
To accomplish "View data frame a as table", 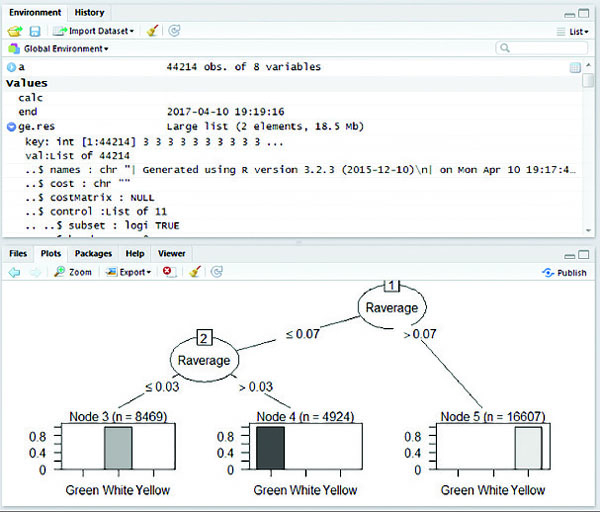I will click(575, 67).
